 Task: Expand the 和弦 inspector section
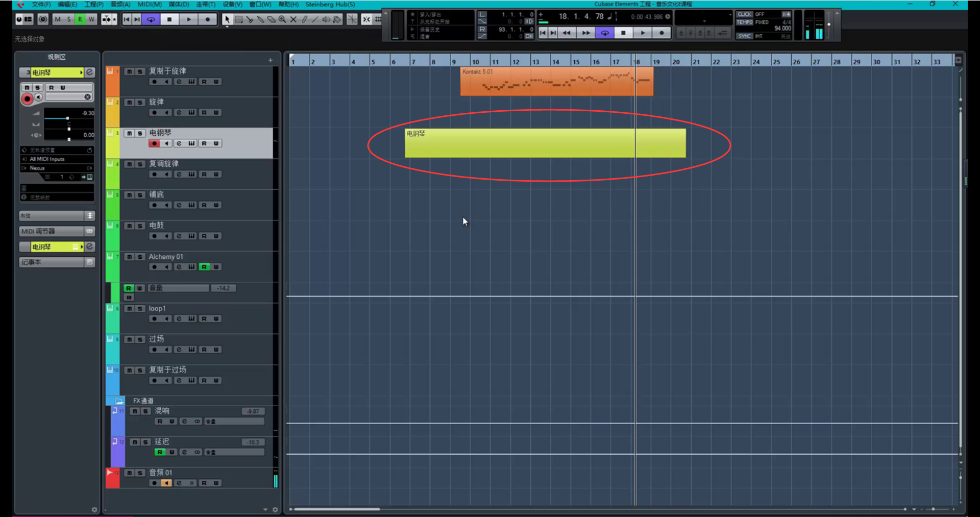pos(57,215)
